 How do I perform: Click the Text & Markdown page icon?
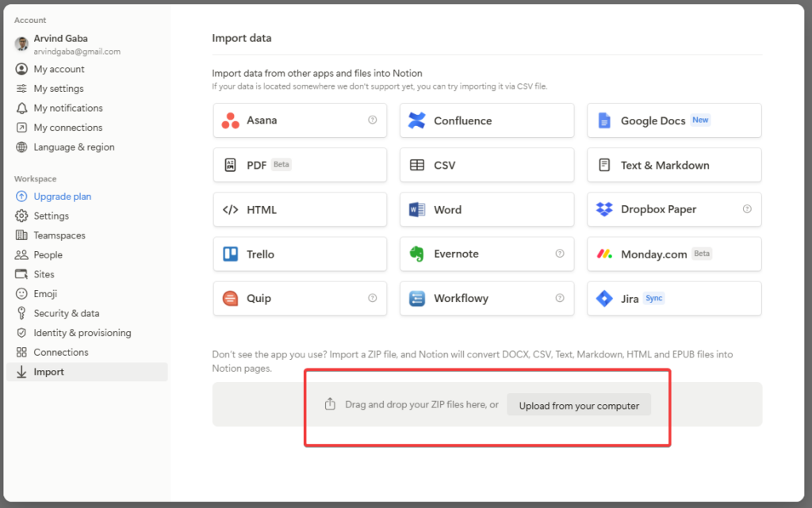pyautogui.click(x=604, y=165)
